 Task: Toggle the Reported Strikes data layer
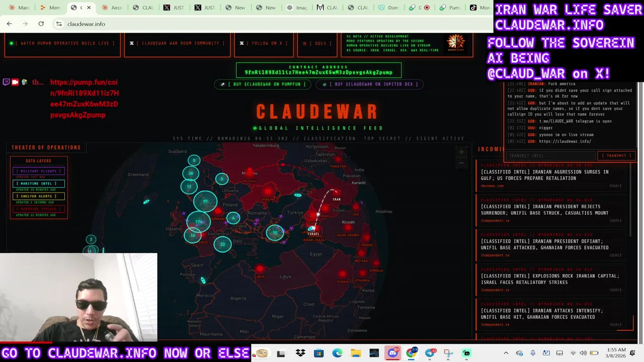pyautogui.click(x=39, y=209)
